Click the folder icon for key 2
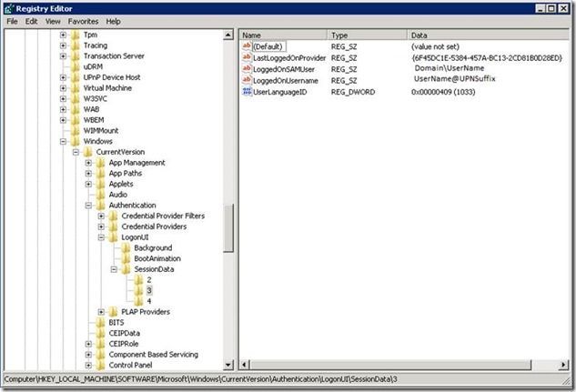 138,280
